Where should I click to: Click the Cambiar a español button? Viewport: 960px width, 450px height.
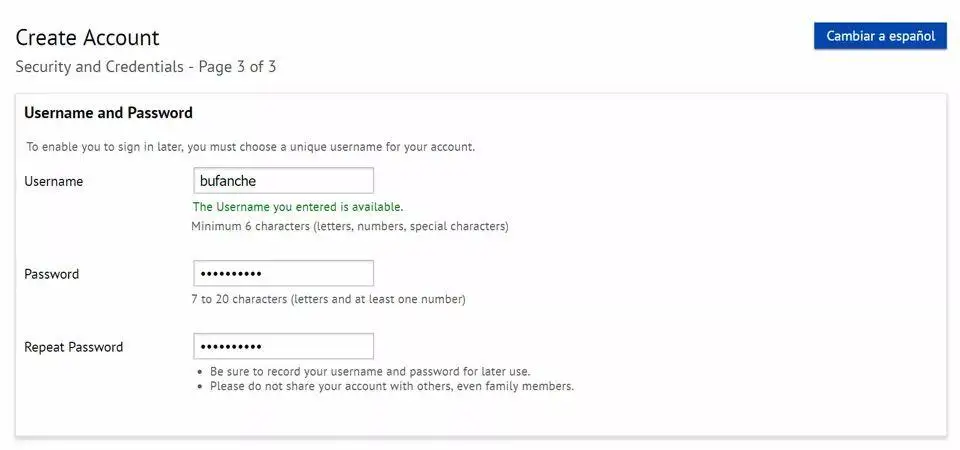coord(880,36)
